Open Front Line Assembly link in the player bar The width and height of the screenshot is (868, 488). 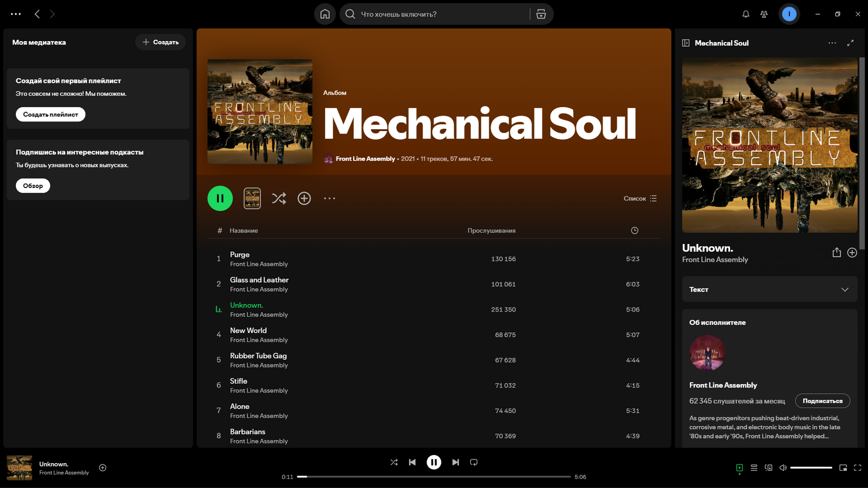[64, 473]
